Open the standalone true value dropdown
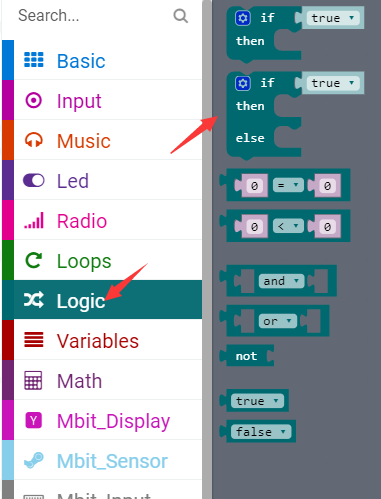The height and width of the screenshot is (499, 381). [x=257, y=401]
